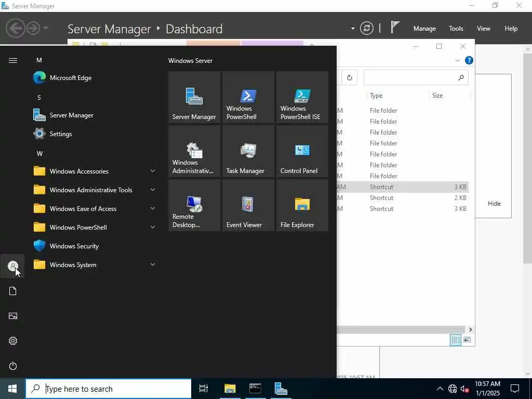Go forward in Server Manager
The height and width of the screenshot is (399, 532).
(33, 28)
